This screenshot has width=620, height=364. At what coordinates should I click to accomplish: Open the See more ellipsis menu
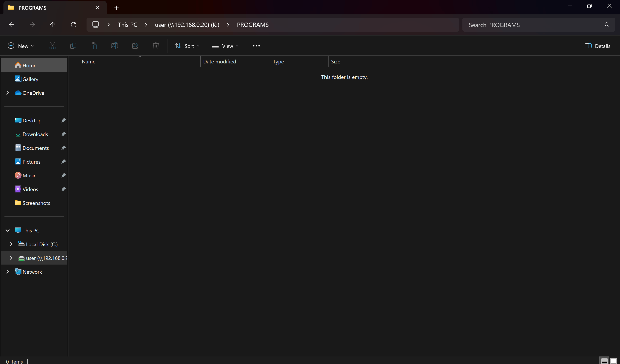point(256,46)
